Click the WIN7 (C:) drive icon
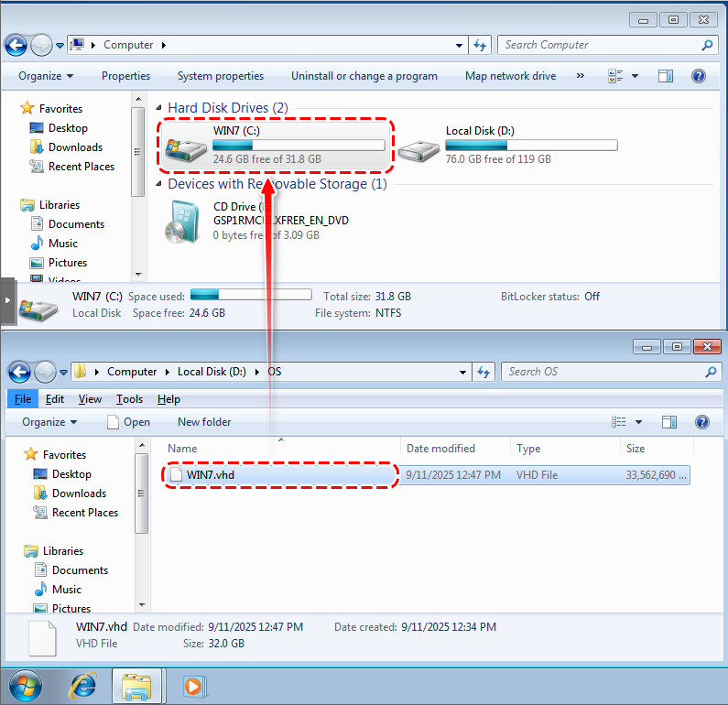Image resolution: width=728 pixels, height=705 pixels. [x=186, y=145]
